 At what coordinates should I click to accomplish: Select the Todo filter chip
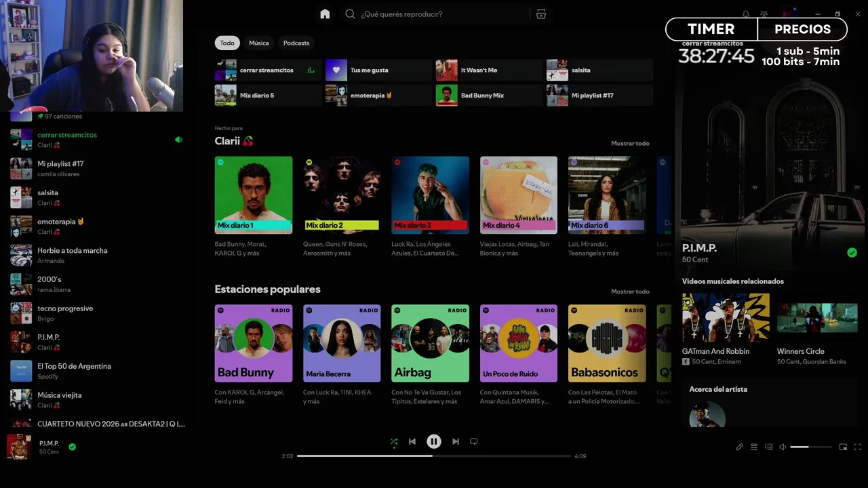pos(227,43)
